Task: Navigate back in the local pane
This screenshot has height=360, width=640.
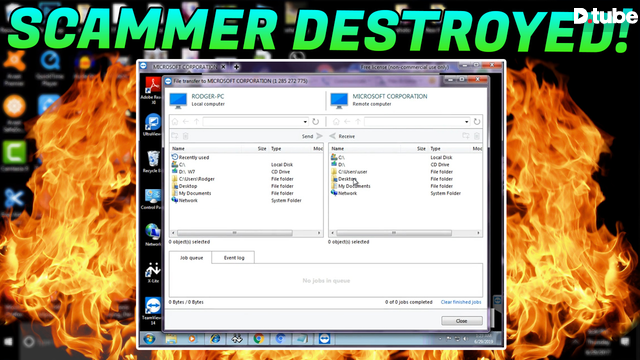Action: [x=186, y=122]
